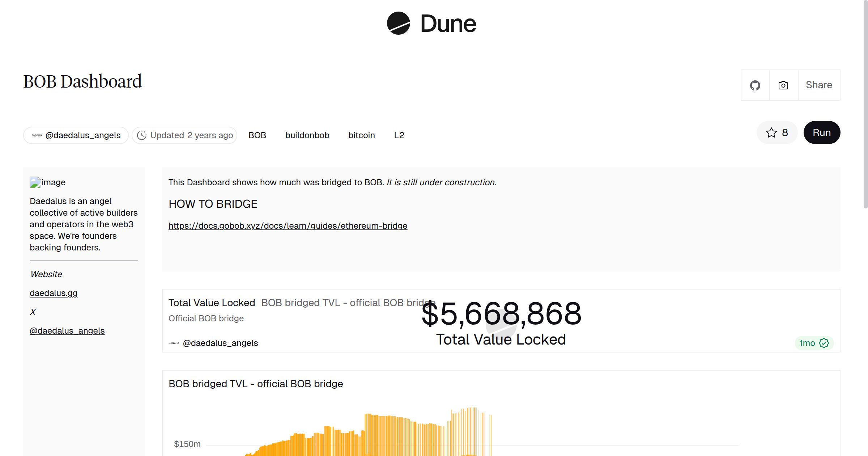Click the broken image placeholder icon
The image size is (868, 456).
[35, 182]
